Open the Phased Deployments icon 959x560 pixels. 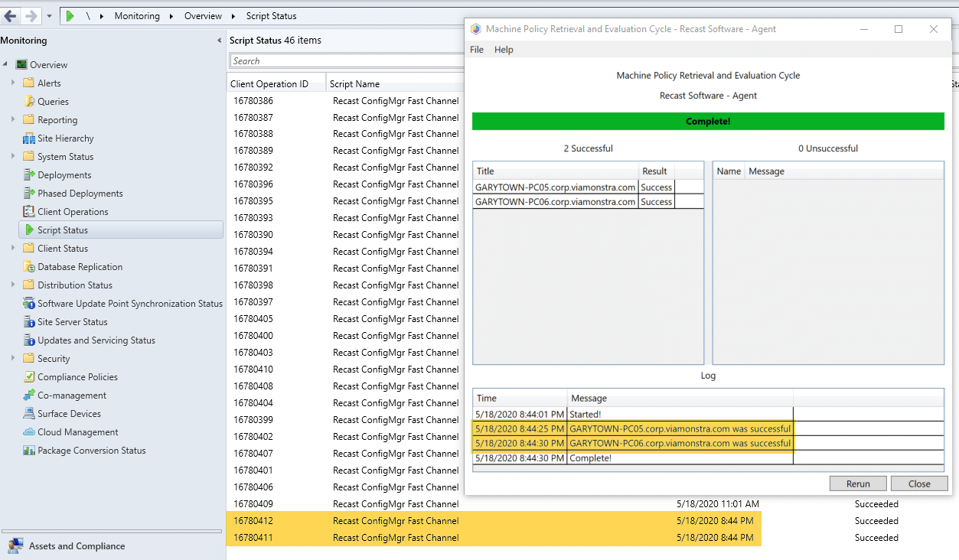pos(29,194)
